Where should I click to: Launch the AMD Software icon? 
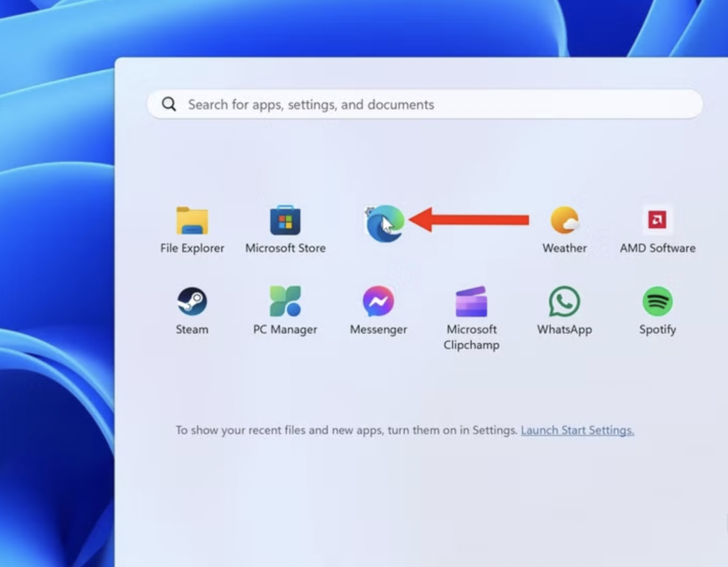(657, 221)
